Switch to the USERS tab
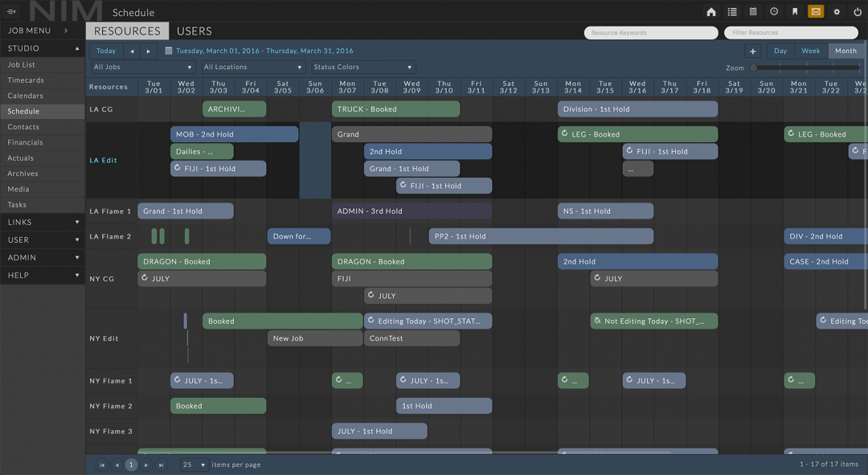Image resolution: width=868 pixels, height=475 pixels. click(x=194, y=30)
